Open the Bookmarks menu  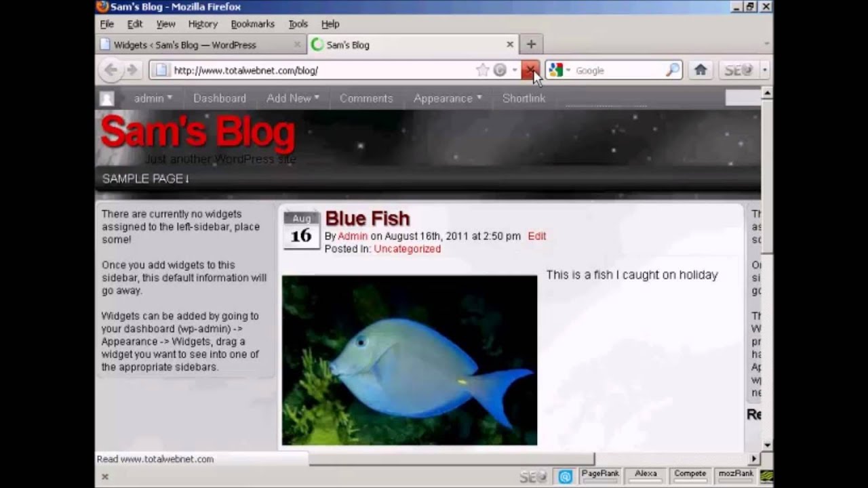point(252,24)
